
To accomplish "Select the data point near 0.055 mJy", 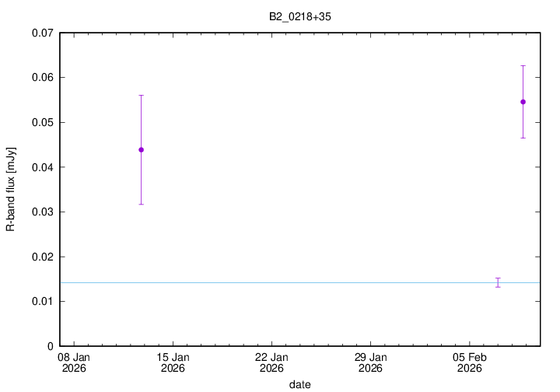I will point(523,102).
